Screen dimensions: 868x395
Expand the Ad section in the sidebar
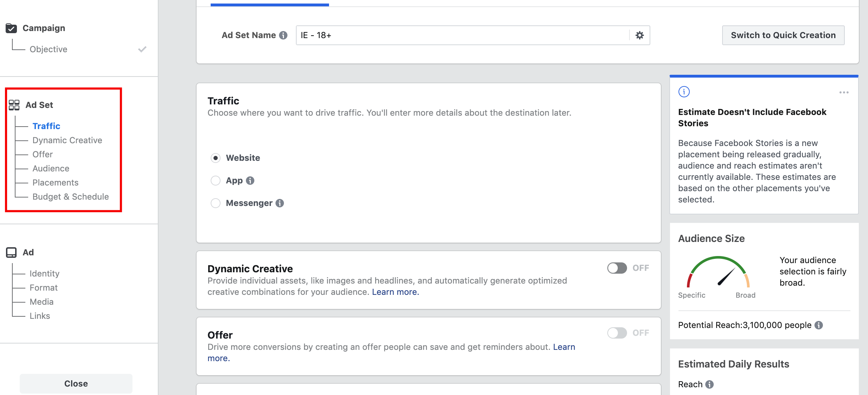click(27, 252)
